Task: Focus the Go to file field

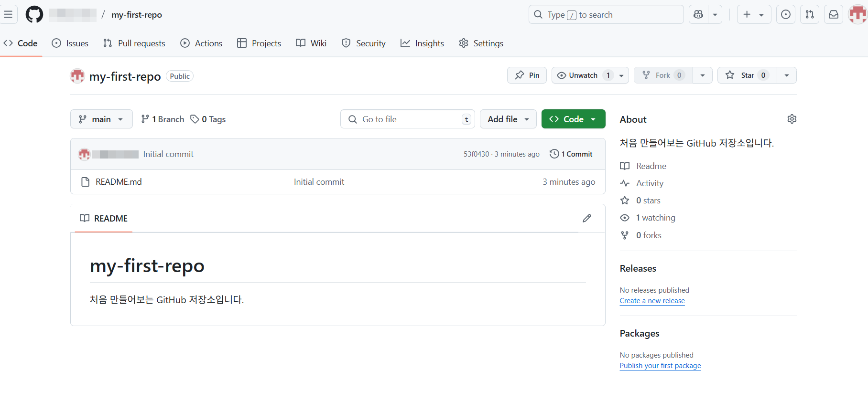Action: click(x=408, y=119)
